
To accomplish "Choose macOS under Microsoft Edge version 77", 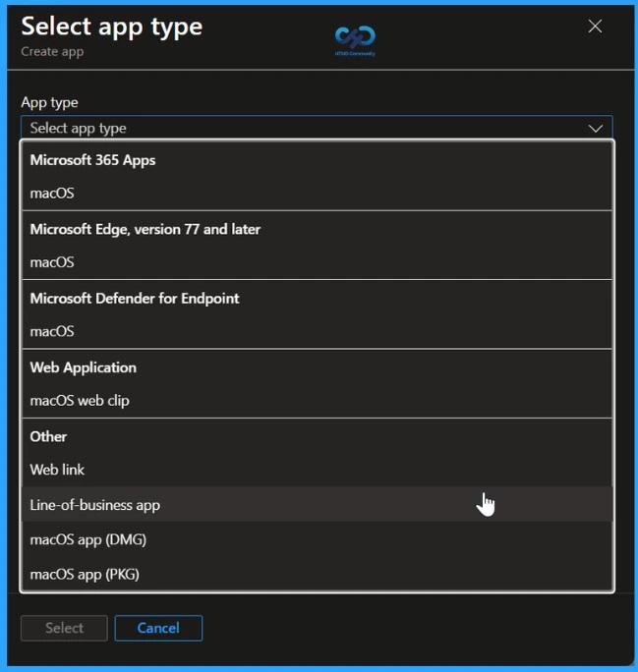I will pos(317,262).
